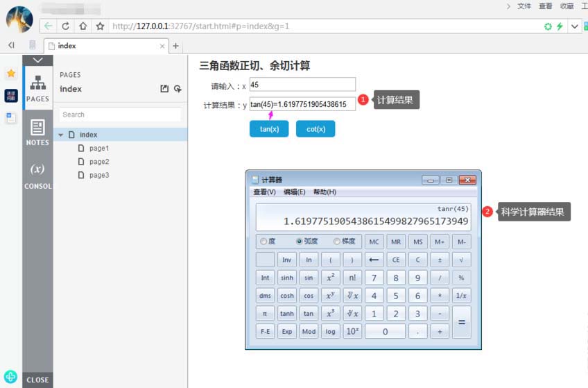
Task: Click the 1/x reciprocal button
Action: click(462, 296)
